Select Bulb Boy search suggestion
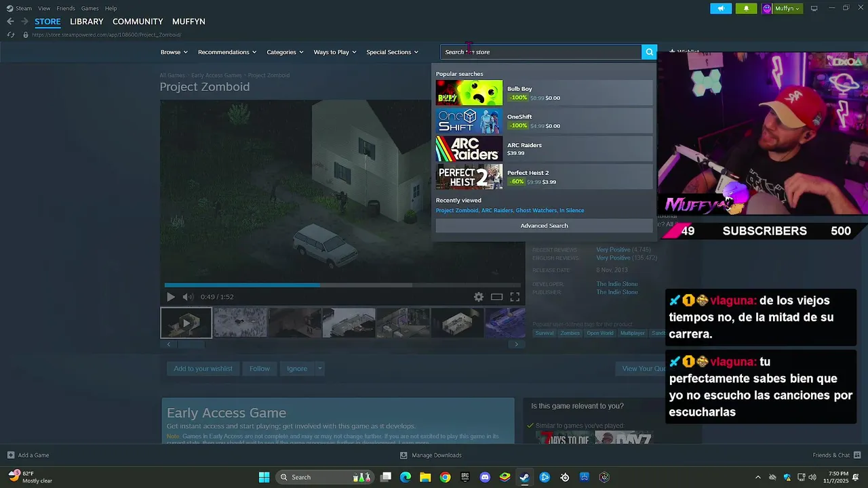The width and height of the screenshot is (868, 488). click(x=544, y=93)
